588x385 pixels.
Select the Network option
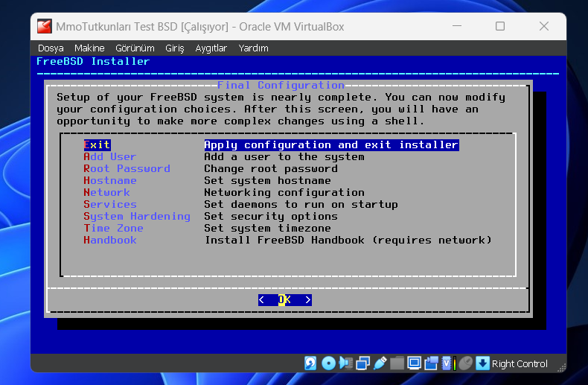click(x=106, y=192)
